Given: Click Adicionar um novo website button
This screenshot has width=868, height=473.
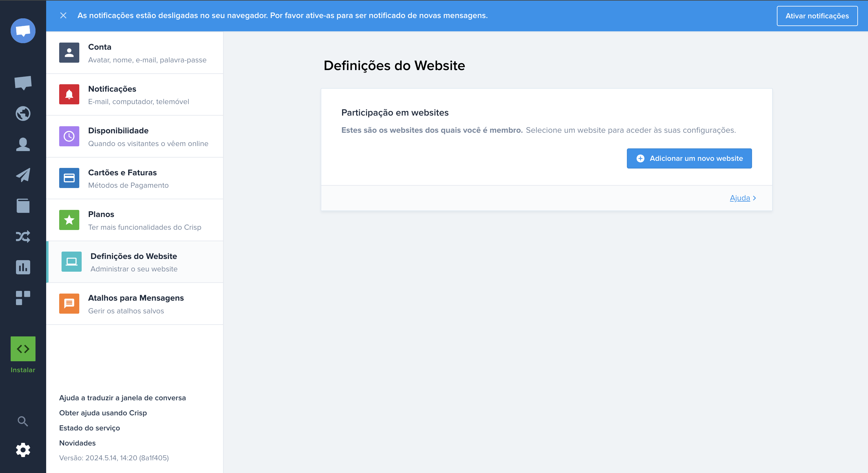Looking at the screenshot, I should 689,158.
